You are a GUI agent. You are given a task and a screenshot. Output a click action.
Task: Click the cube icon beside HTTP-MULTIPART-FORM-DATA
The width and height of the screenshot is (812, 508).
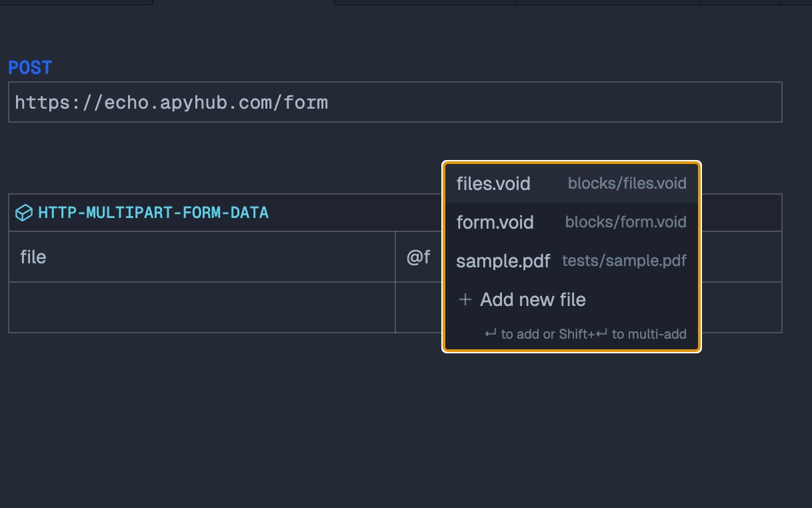(24, 213)
